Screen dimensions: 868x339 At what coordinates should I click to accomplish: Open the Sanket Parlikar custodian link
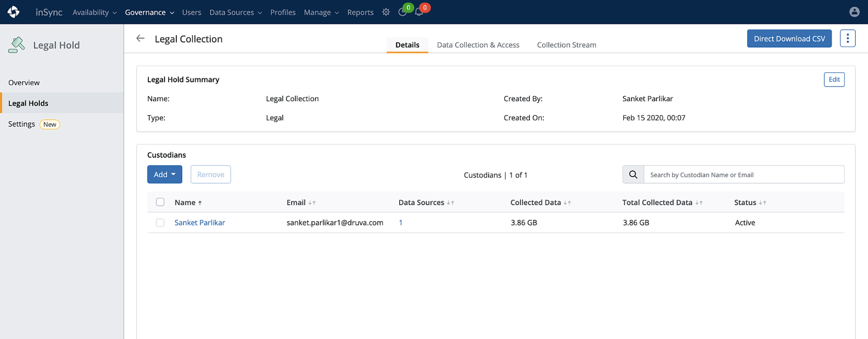click(200, 222)
